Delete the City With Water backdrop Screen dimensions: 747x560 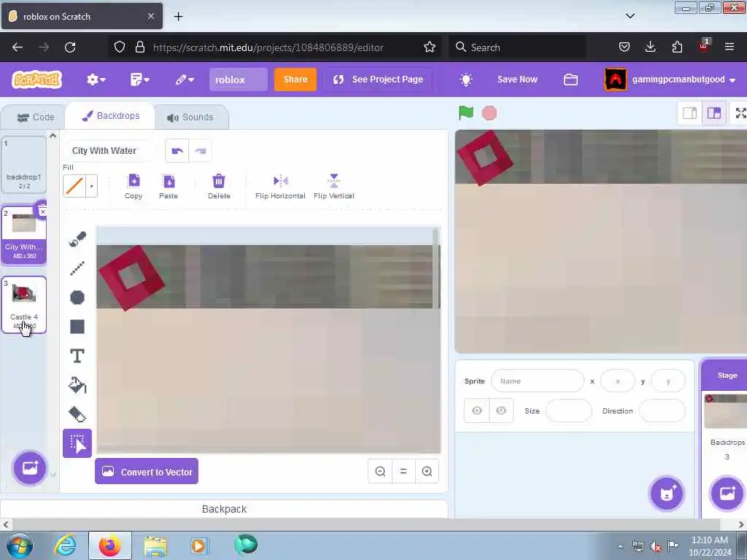[42, 210]
